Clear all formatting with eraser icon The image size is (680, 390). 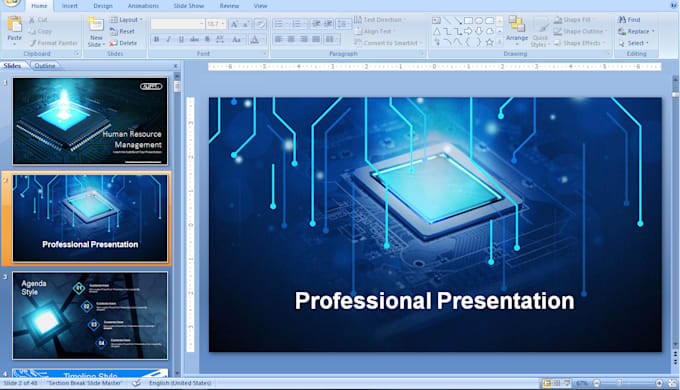click(260, 24)
